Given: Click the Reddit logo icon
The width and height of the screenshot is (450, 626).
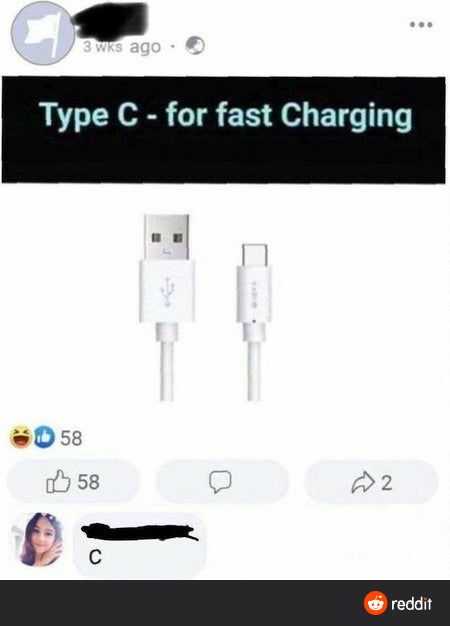Looking at the screenshot, I should point(375,603).
